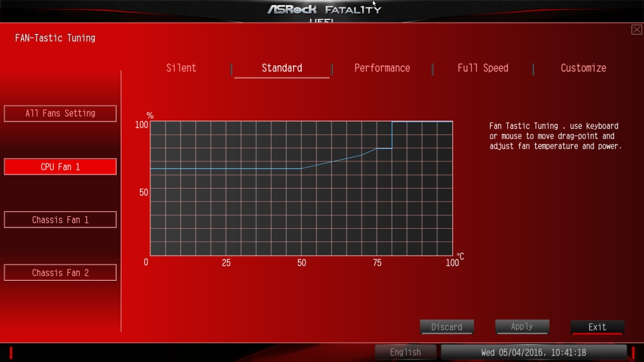Open All Fans Setting
This screenshot has height=362, width=644.
[60, 113]
